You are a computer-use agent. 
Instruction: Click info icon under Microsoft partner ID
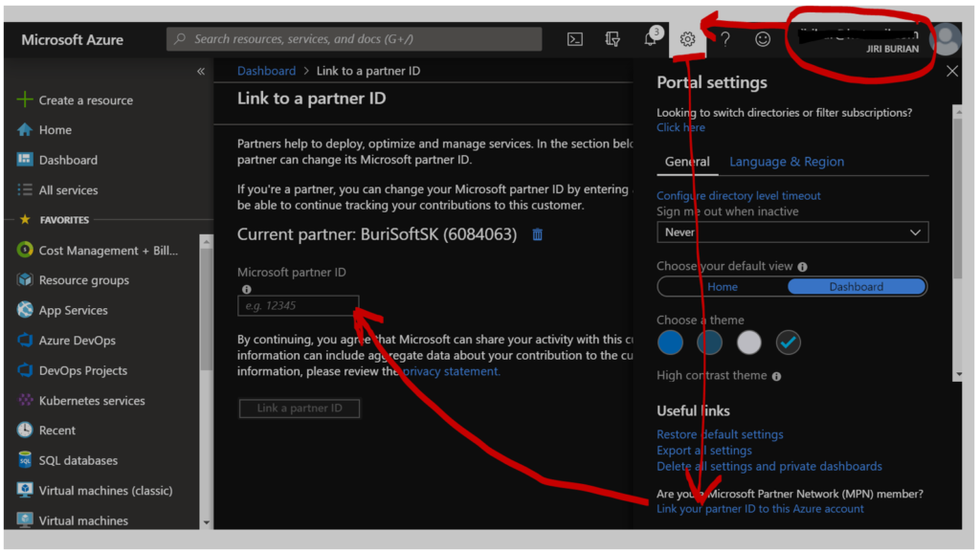click(247, 289)
